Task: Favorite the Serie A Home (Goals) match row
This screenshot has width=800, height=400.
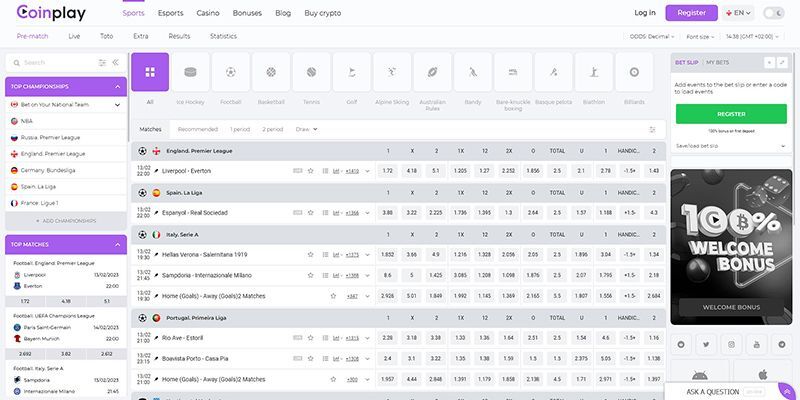Action: (333, 296)
